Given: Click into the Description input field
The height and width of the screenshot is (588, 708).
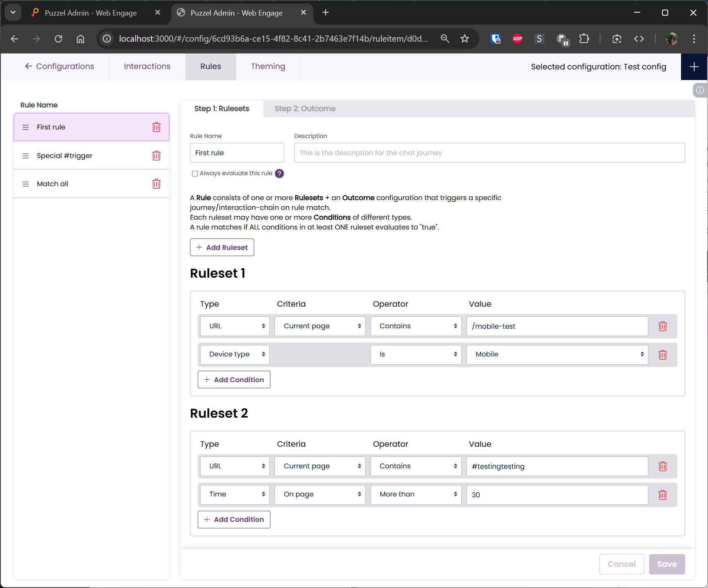Looking at the screenshot, I should click(489, 153).
